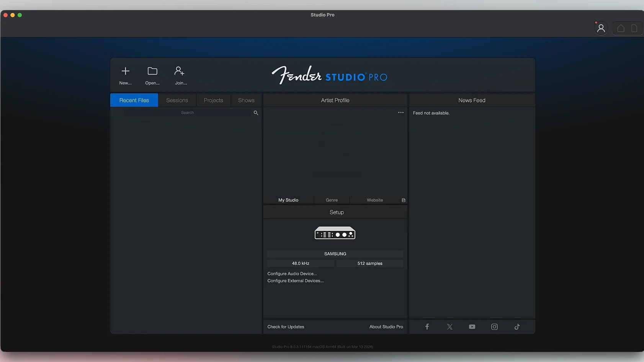This screenshot has height=362, width=644.
Task: Change the 48.0 kHz sample rate
Action: (301, 263)
